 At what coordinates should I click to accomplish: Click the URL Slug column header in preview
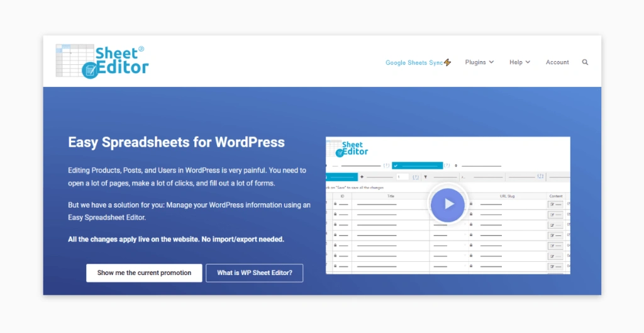point(507,196)
